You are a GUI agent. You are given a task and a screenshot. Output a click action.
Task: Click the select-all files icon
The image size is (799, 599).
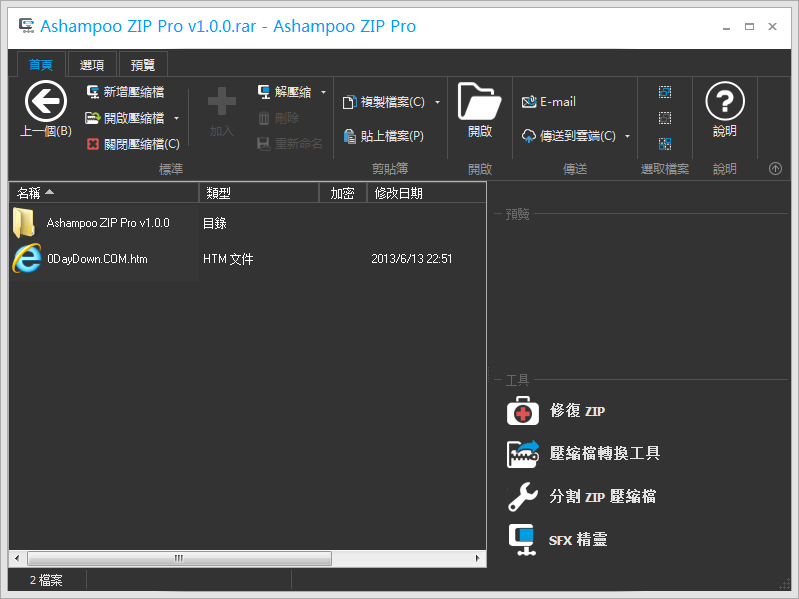coord(665,92)
